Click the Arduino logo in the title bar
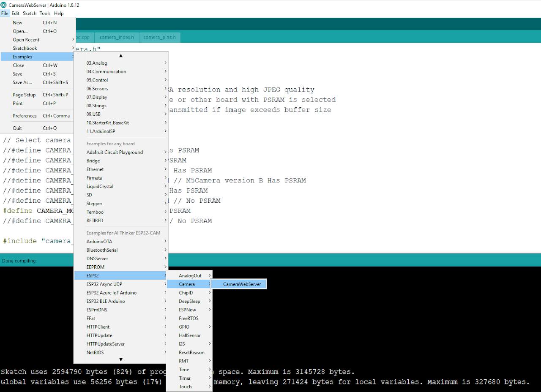The width and height of the screenshot is (541, 392). coord(4,5)
